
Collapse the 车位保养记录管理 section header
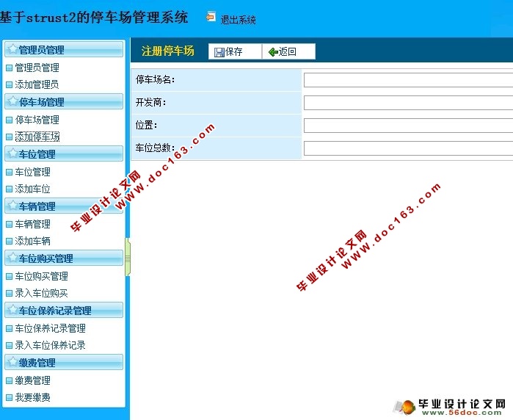pyautogui.click(x=63, y=311)
